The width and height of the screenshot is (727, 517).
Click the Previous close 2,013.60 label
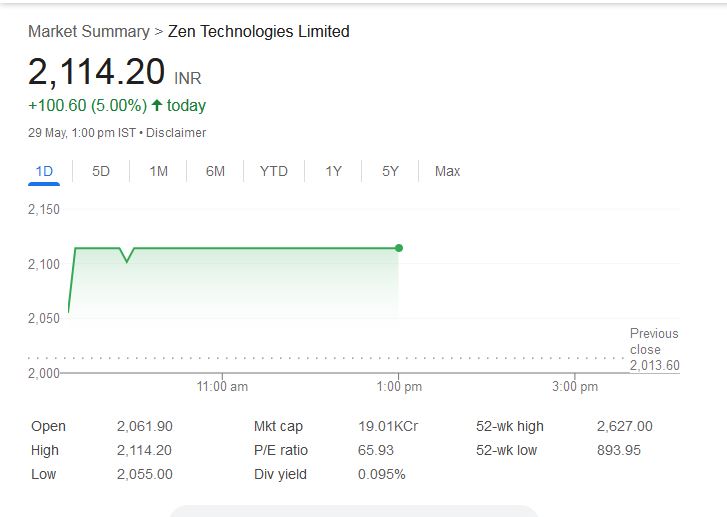click(654, 349)
